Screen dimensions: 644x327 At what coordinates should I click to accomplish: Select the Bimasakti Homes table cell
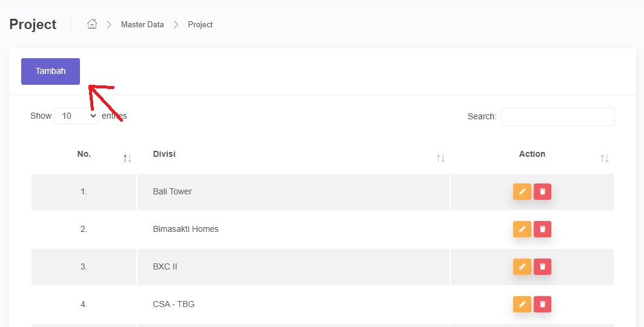pos(186,229)
